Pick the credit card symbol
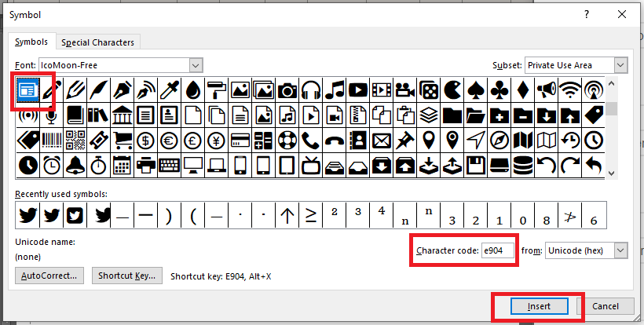 coord(240,141)
